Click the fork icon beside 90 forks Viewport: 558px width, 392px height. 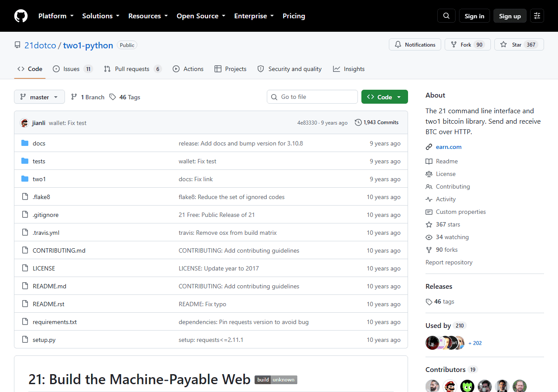429,250
